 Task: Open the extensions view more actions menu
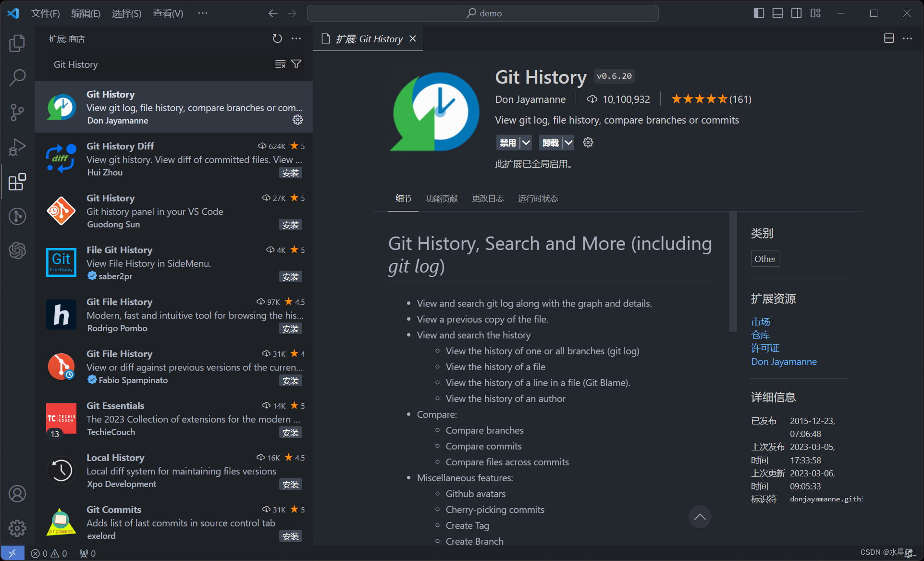[x=296, y=38]
